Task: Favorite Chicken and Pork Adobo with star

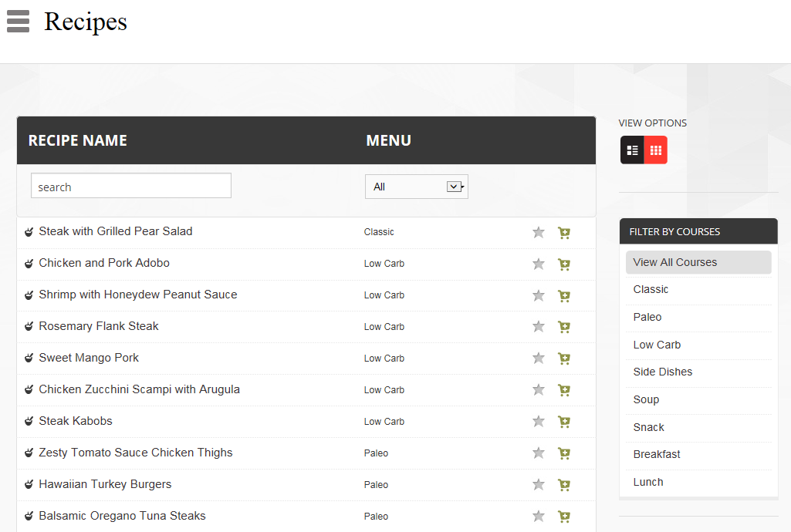Action: [x=539, y=264]
